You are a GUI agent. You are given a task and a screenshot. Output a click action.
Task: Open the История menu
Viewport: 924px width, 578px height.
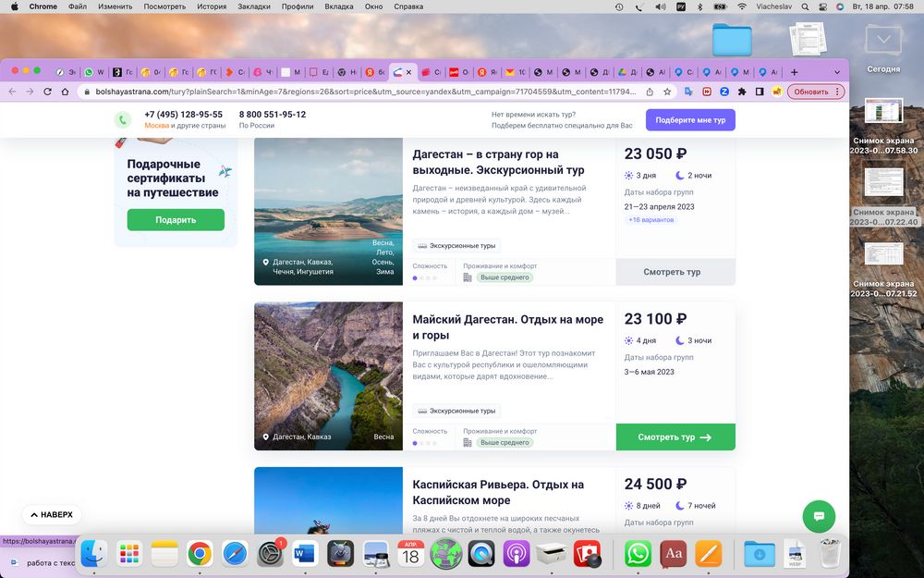(x=211, y=6)
